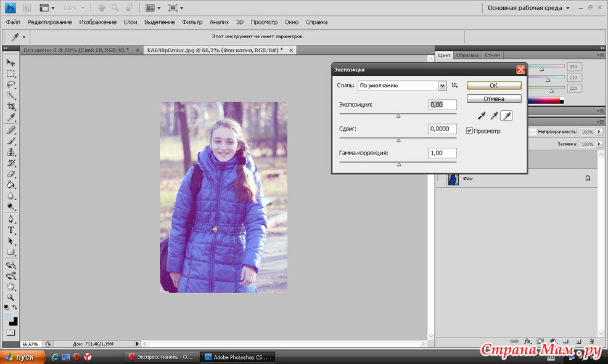Swap foreground and background colors
This screenshot has width=608, height=364.
coord(15,307)
